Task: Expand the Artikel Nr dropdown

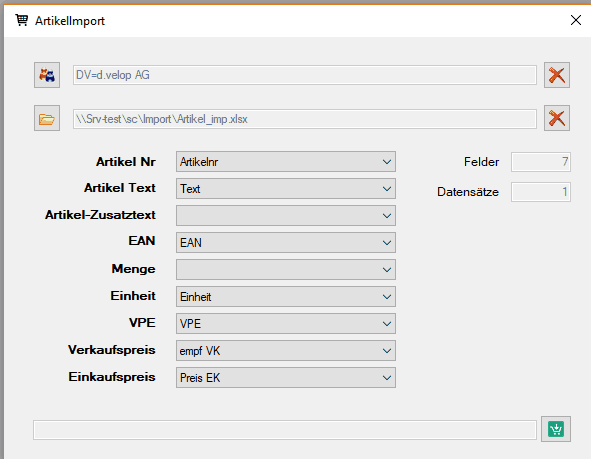Action: pos(286,162)
